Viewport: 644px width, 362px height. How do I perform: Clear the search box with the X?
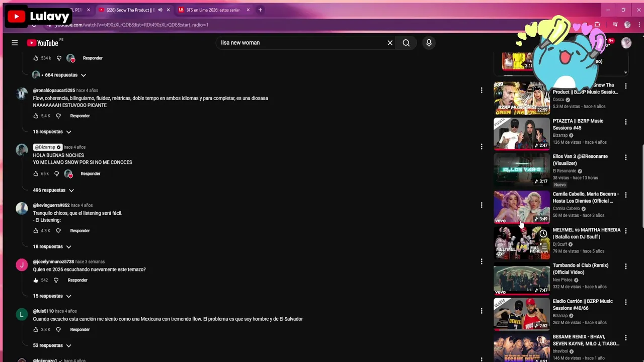pos(390,43)
